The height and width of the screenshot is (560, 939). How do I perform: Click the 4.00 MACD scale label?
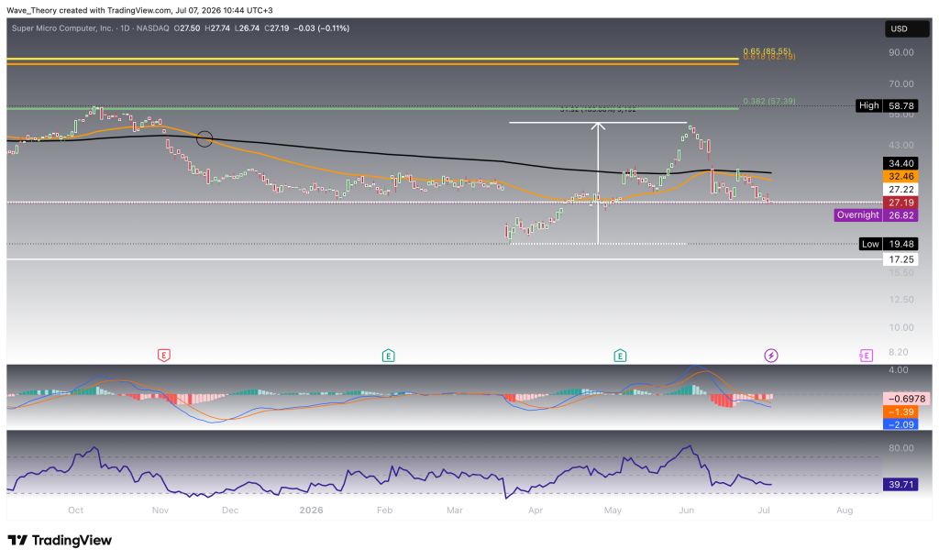pos(899,369)
